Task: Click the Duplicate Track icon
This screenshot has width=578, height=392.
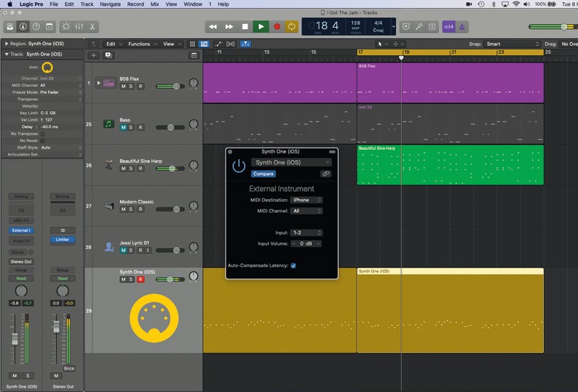Action: [x=108, y=55]
